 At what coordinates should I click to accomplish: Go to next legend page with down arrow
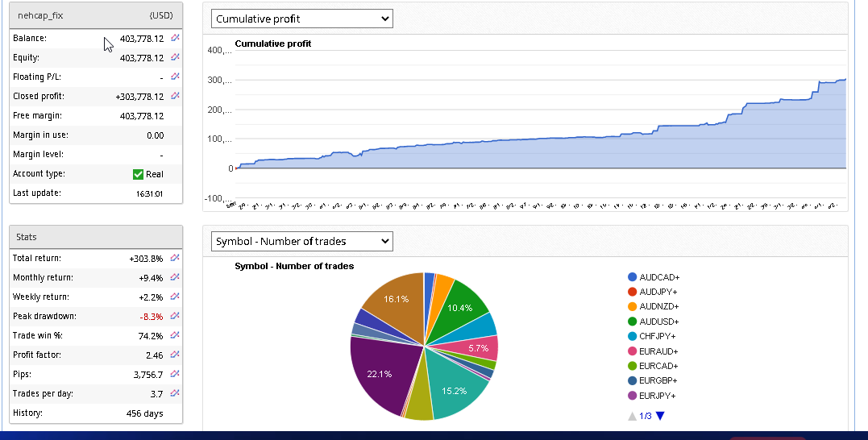coord(660,416)
